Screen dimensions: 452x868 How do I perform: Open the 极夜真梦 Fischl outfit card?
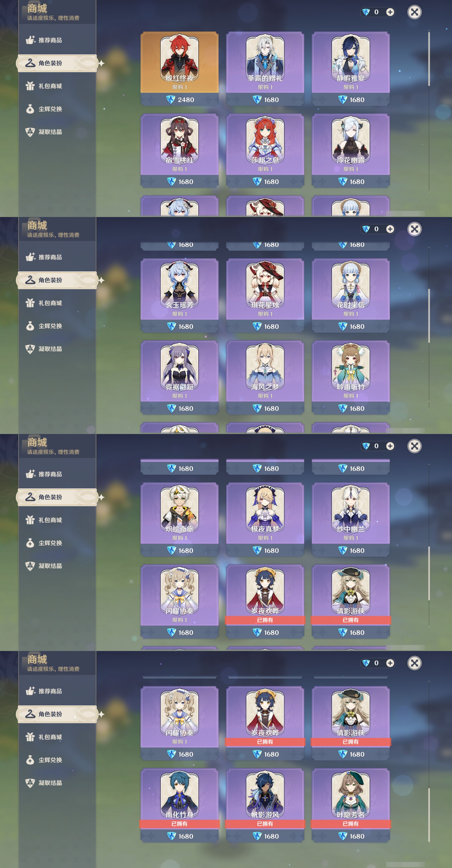pyautogui.click(x=265, y=519)
